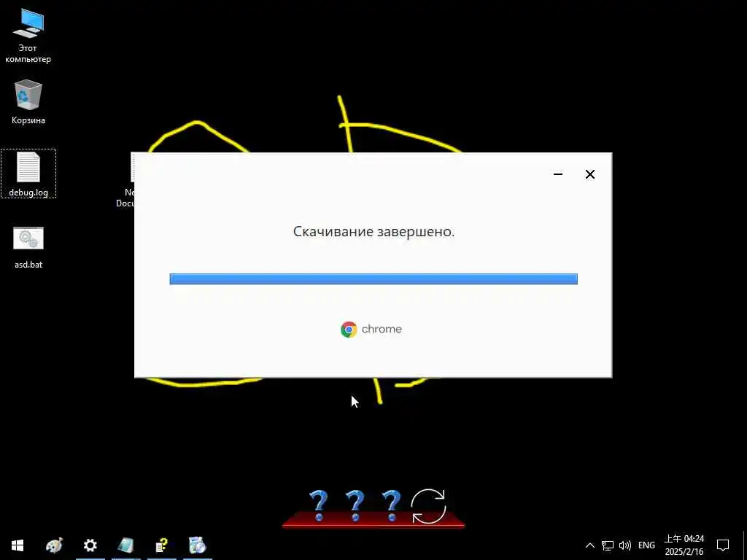The width and height of the screenshot is (747, 560).
Task: Click the first blue question mark
Action: click(x=319, y=506)
